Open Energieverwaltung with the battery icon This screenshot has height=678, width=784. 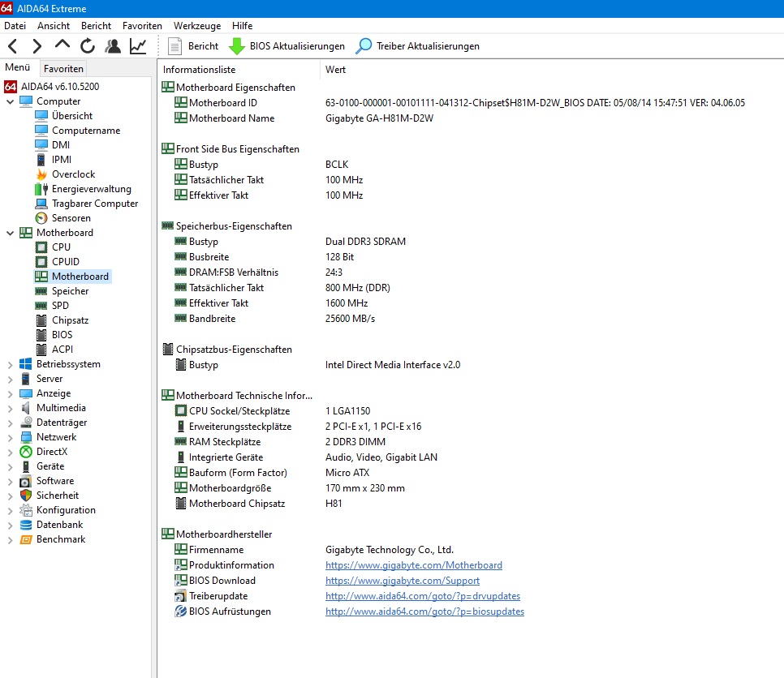coord(84,189)
